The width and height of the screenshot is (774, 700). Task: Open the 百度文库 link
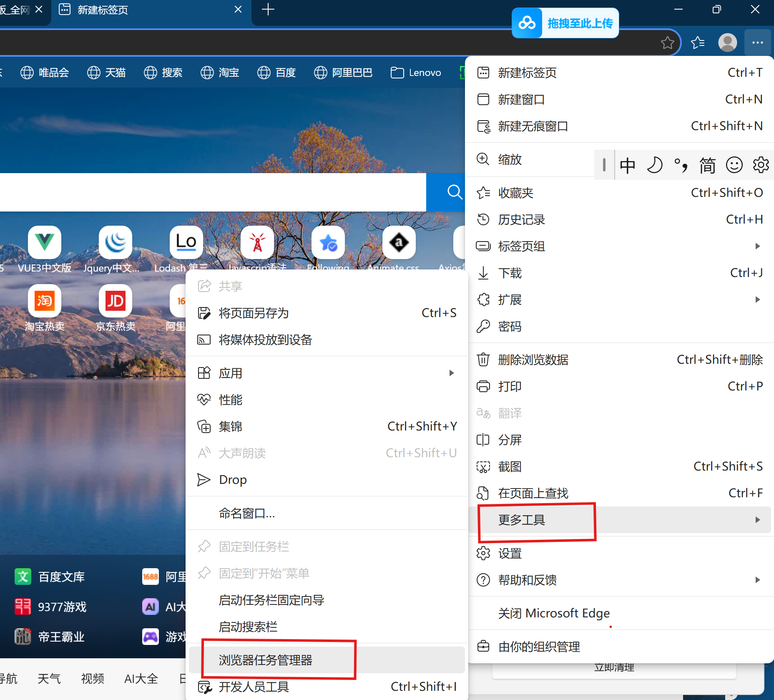coord(61,576)
